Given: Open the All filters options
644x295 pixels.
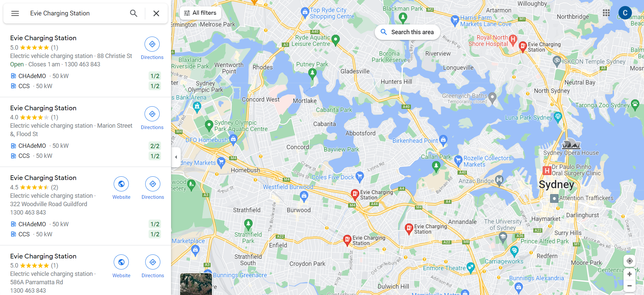Looking at the screenshot, I should pos(200,13).
